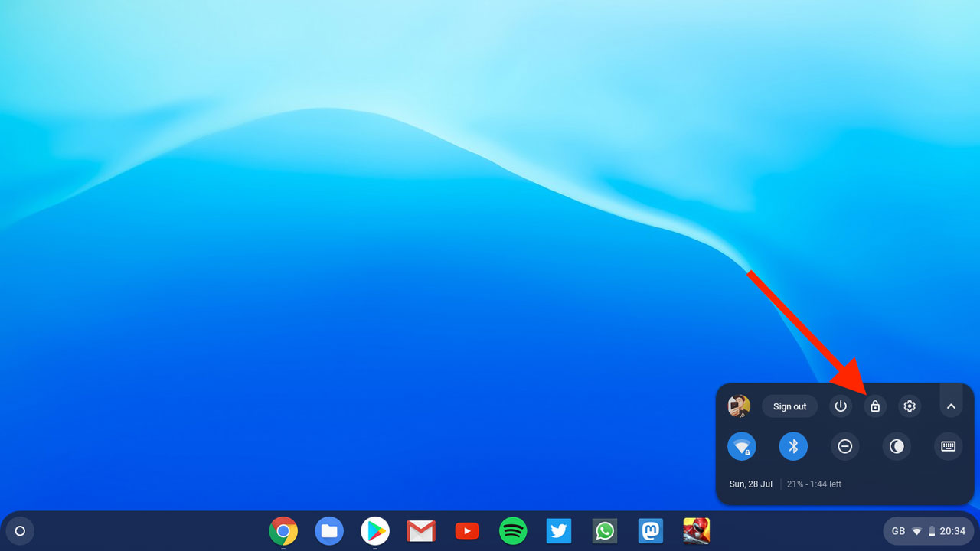Viewport: 980px width, 551px height.
Task: Click the Sign out button
Action: pyautogui.click(x=789, y=406)
